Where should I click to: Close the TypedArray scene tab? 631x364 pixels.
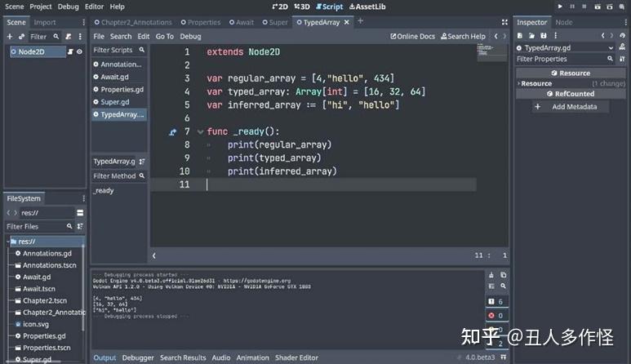pos(346,22)
